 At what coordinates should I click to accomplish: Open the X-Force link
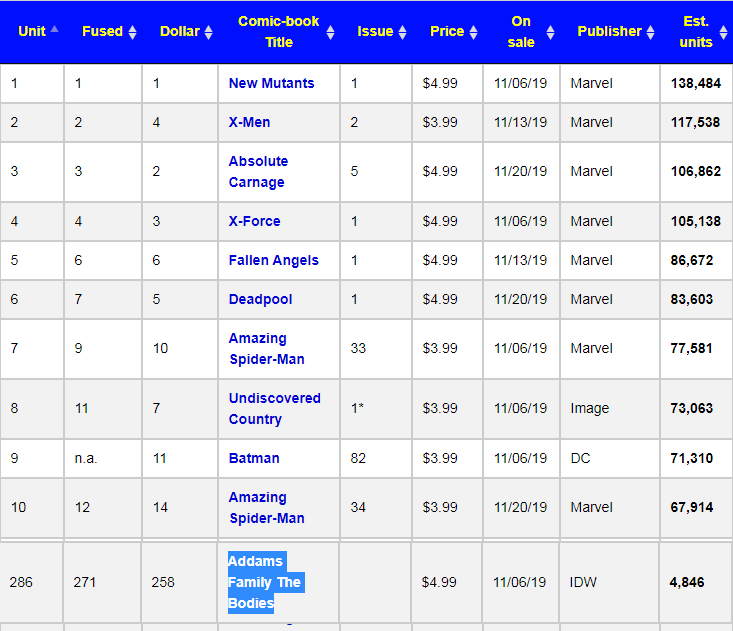pyautogui.click(x=254, y=221)
